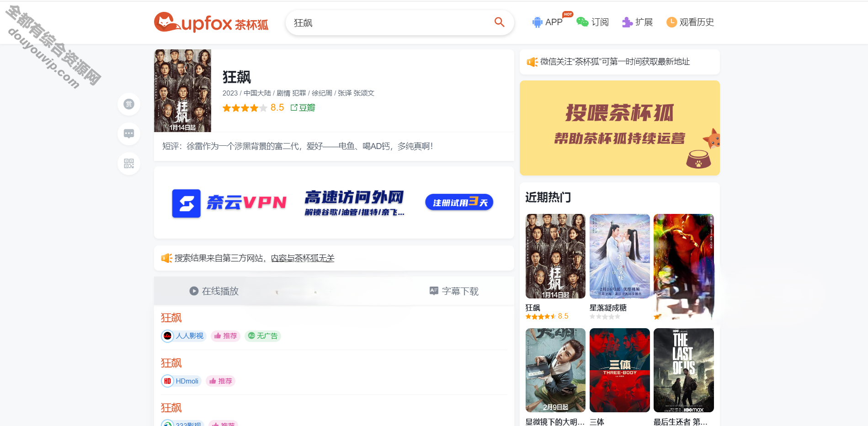This screenshot has width=868, height=426.
Task: Click the 狂飙 title under 近期热门
Action: point(533,308)
